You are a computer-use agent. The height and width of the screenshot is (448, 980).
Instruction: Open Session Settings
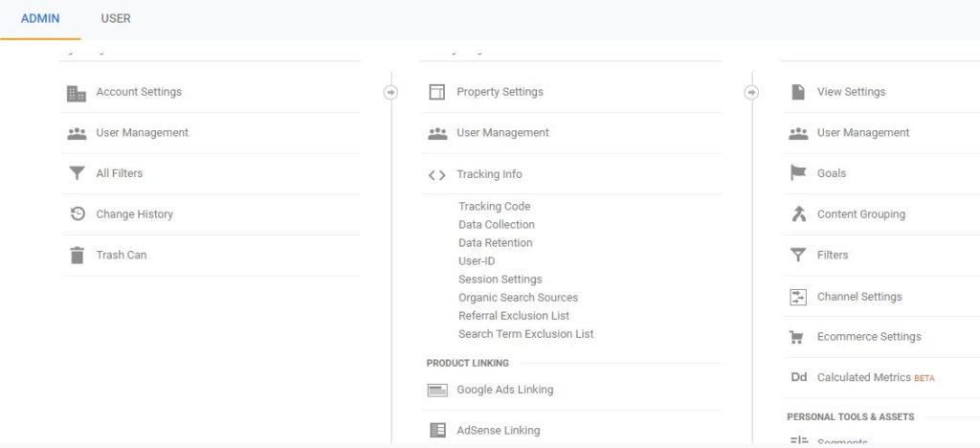[x=501, y=280]
